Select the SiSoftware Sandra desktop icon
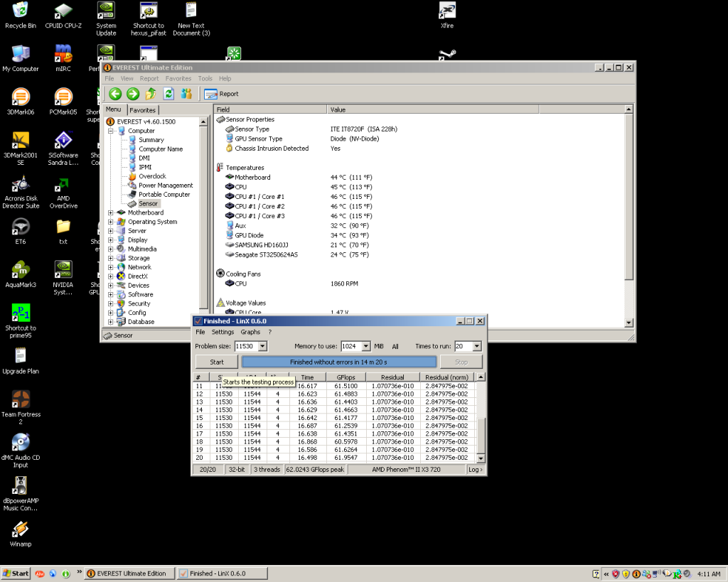This screenshot has width=728, height=582. [63, 149]
